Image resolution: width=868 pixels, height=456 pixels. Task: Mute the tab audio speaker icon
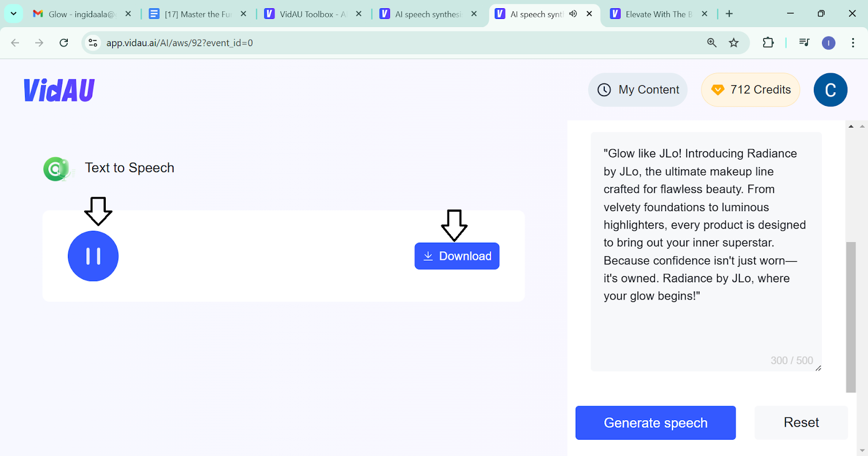coord(573,14)
